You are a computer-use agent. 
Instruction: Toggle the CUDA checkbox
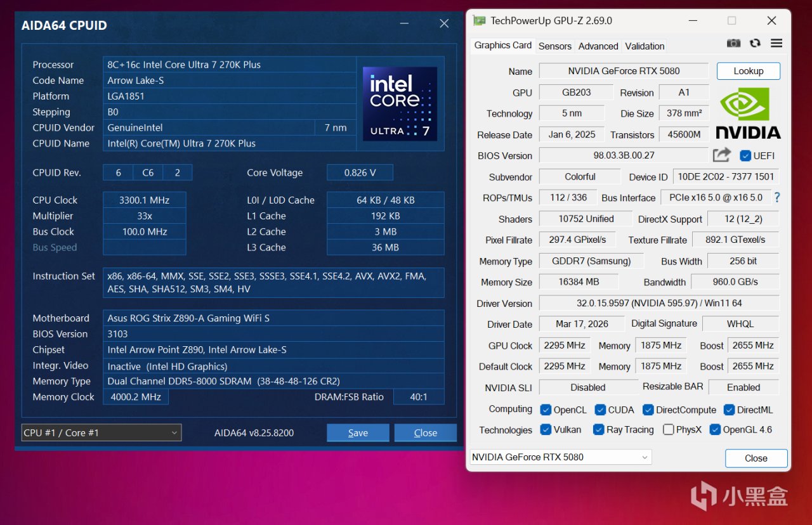pos(600,410)
